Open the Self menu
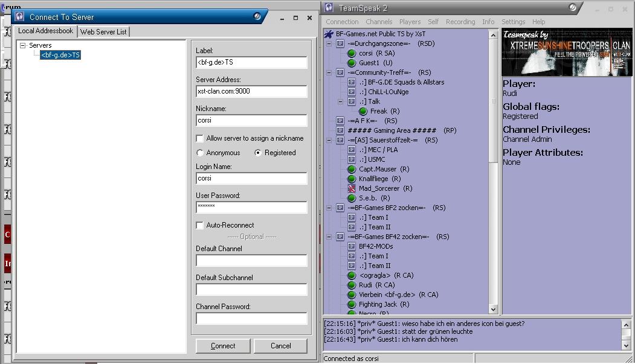This screenshot has width=635, height=364. point(433,22)
